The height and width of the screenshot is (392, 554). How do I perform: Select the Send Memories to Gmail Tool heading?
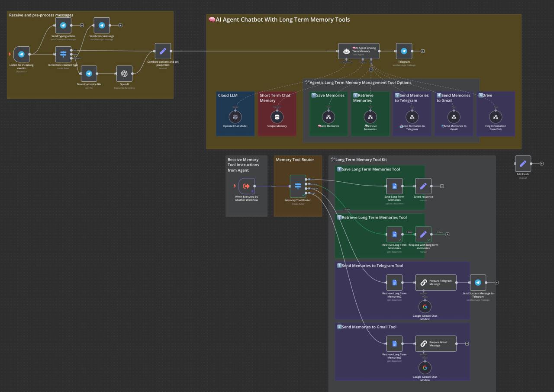[367, 327]
